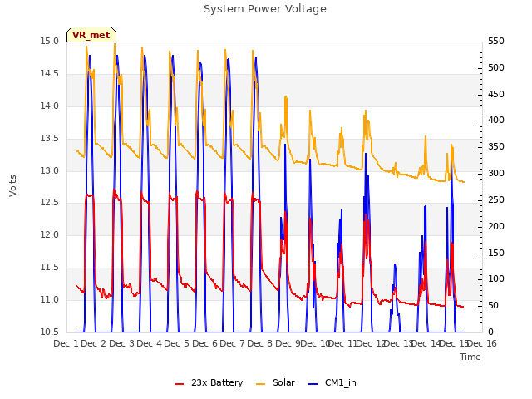
Task: Click the 11.0 left axis tick label
Action: (x=50, y=299)
